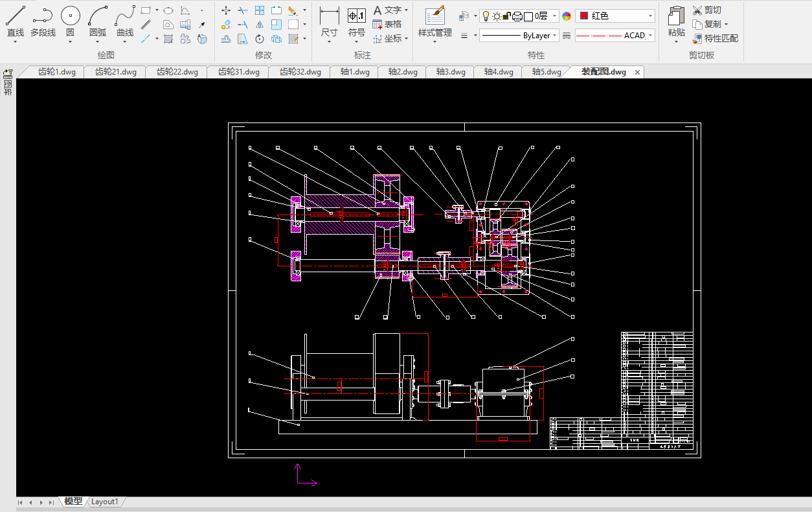Toggle the layer freeze sun icon
The image size is (812, 512).
click(x=496, y=16)
